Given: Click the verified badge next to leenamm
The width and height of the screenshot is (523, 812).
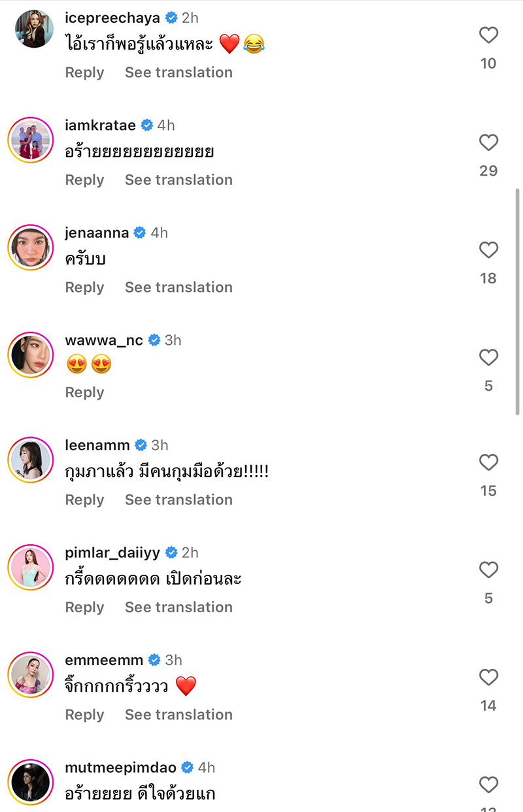Looking at the screenshot, I should tap(141, 445).
